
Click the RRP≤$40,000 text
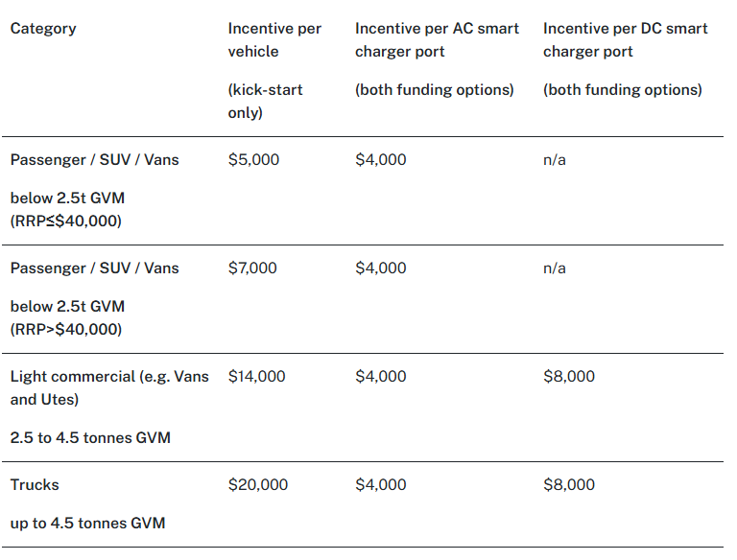[x=66, y=221]
